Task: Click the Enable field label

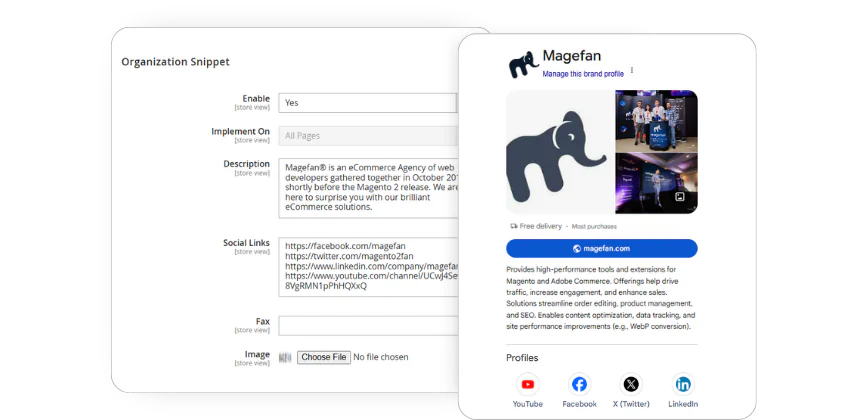Action: pos(256,99)
